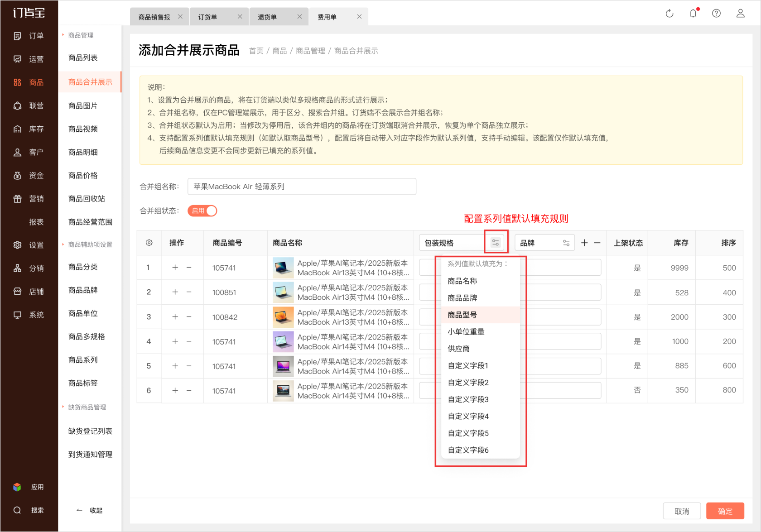Image resolution: width=761 pixels, height=532 pixels.
Task: Click the product thumbnail in row 5
Action: click(x=283, y=366)
